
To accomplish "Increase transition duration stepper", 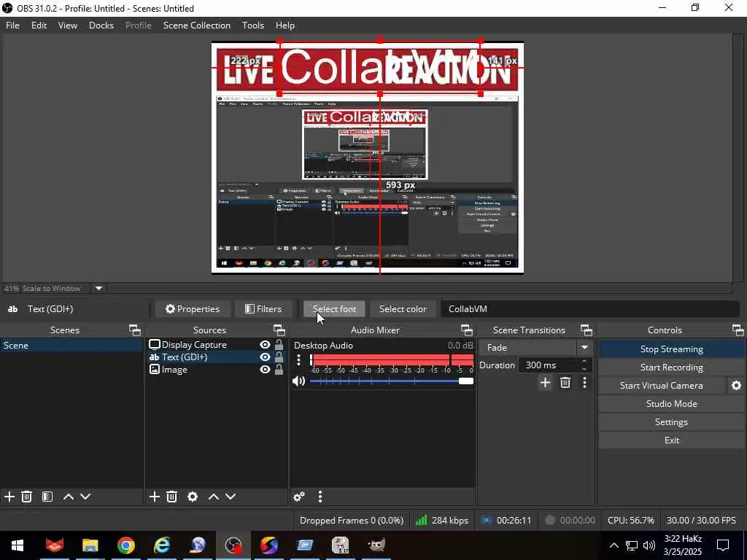I will coord(584,362).
